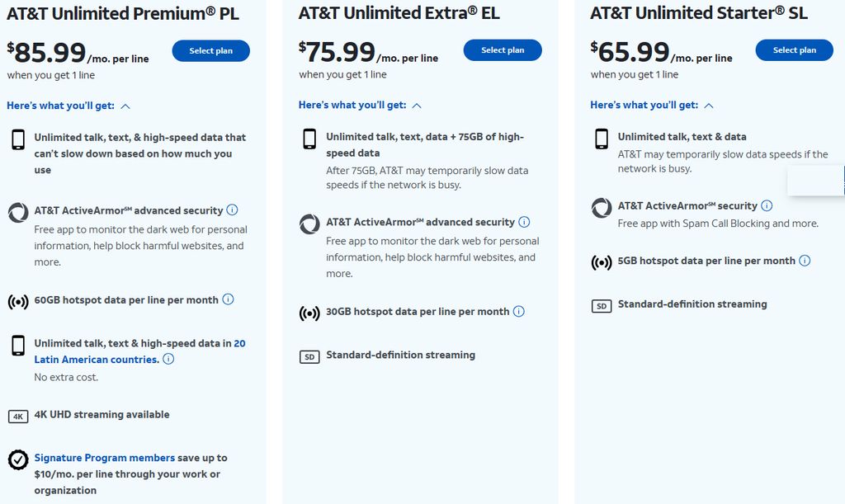Collapse Premium PL benefits via its chevron

coord(126,105)
